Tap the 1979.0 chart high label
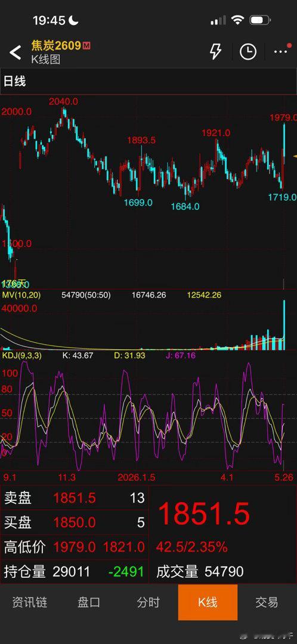This screenshot has width=297, height=644. [x=283, y=117]
